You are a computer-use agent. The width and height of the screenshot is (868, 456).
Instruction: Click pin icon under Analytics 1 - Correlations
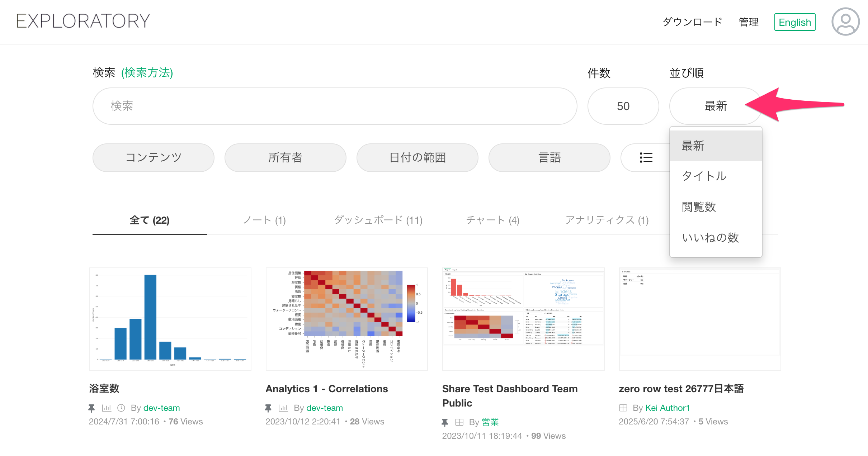point(268,408)
